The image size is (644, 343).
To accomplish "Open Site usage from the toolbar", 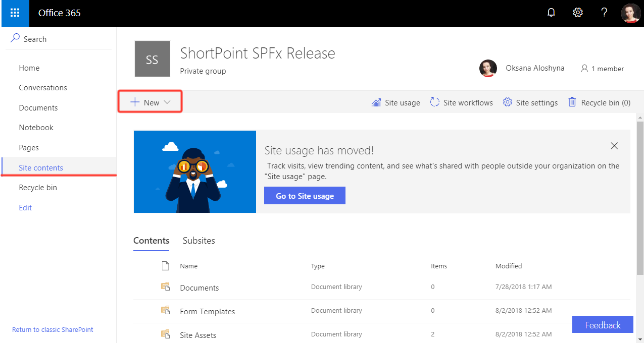I will [x=395, y=102].
